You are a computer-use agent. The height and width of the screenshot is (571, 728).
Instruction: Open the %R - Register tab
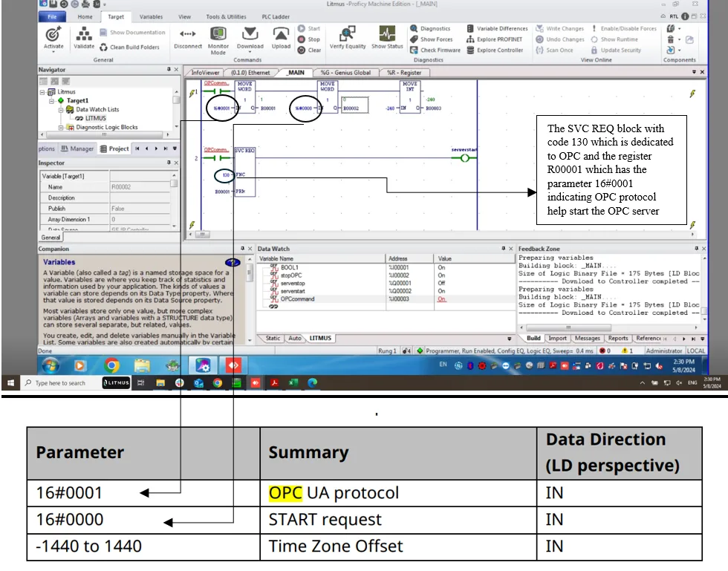click(404, 73)
